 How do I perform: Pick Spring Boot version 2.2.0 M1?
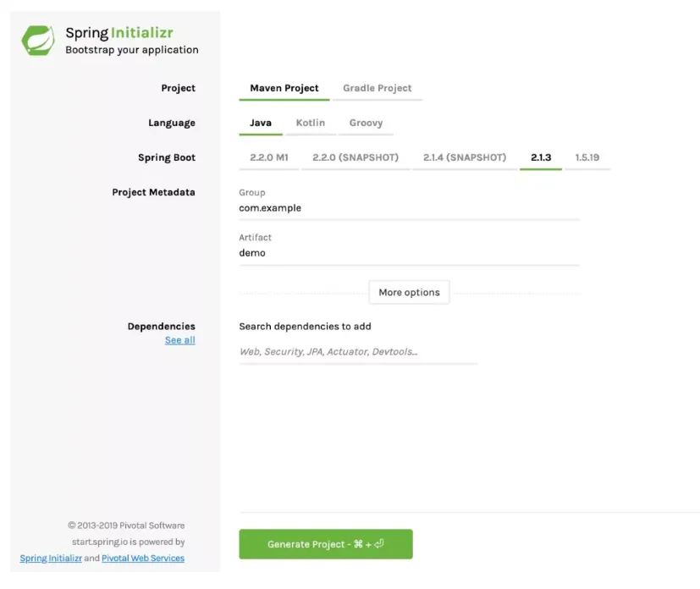pos(269,157)
